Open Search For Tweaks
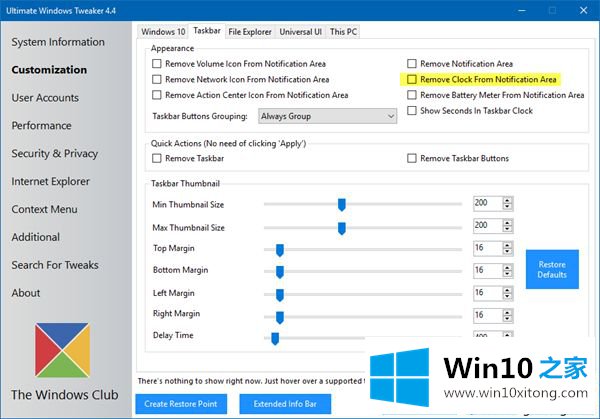The width and height of the screenshot is (600, 419). coord(55,265)
